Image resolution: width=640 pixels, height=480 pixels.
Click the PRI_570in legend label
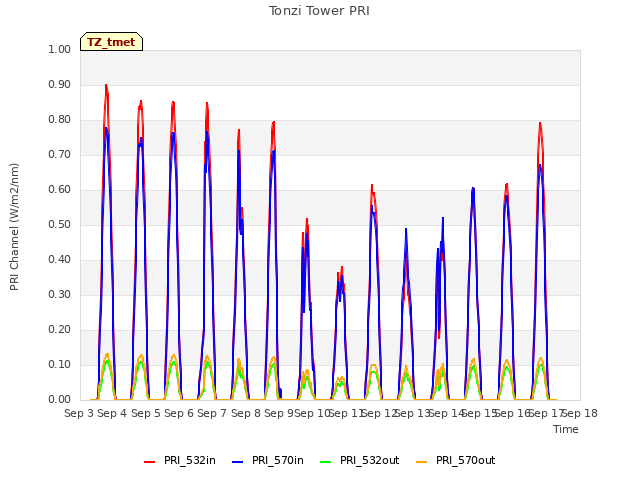point(278,460)
